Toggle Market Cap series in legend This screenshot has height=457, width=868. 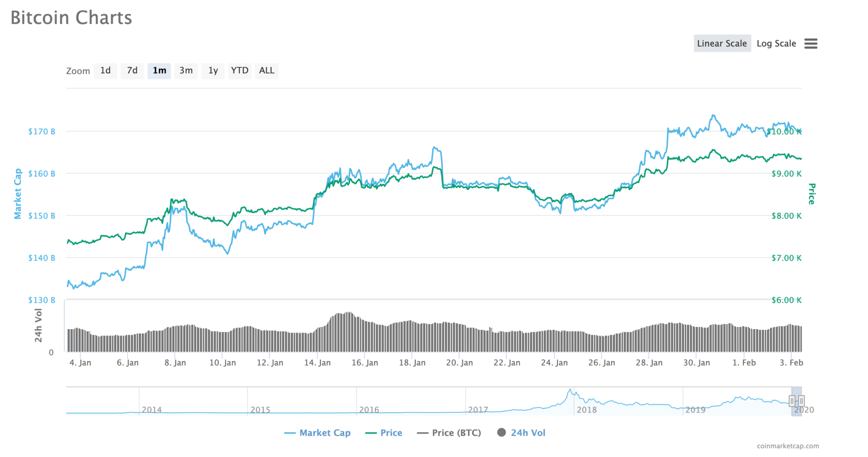tap(317, 433)
